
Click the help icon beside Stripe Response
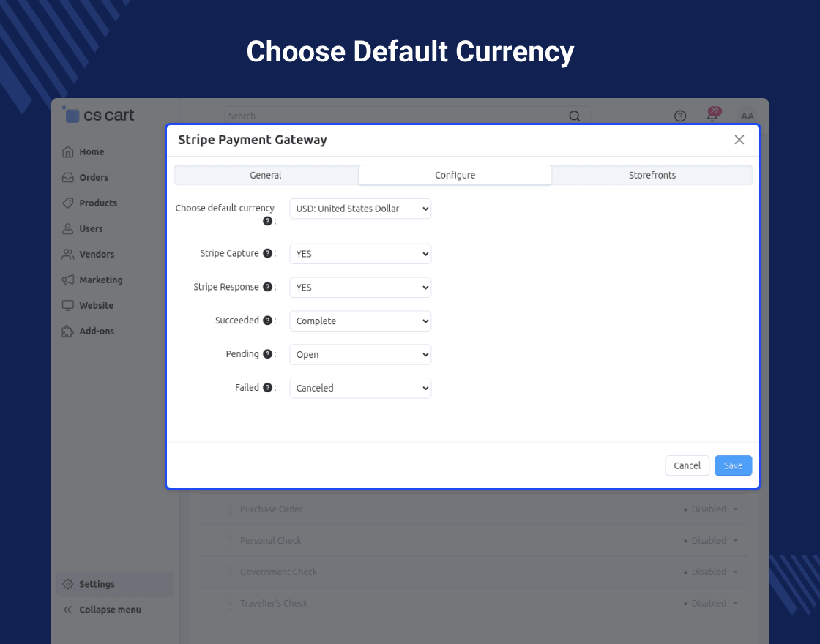(x=267, y=287)
